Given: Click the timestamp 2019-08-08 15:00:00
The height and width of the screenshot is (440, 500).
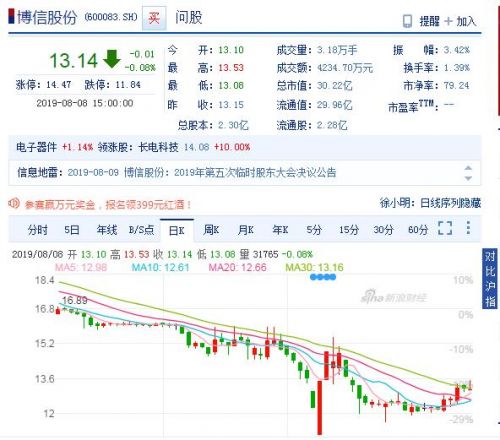Looking at the screenshot, I should [x=85, y=103].
